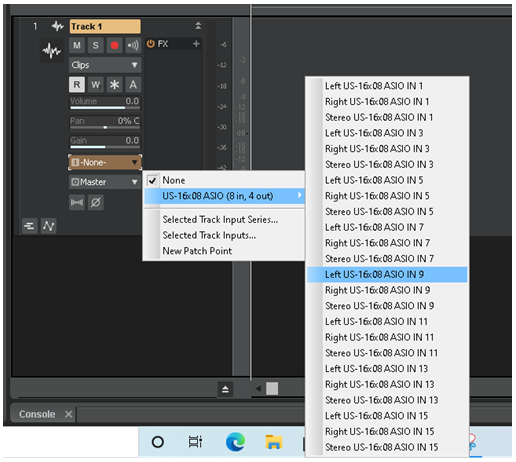Click the Gain slider on Track 1
The image size is (516, 462).
(x=105, y=142)
